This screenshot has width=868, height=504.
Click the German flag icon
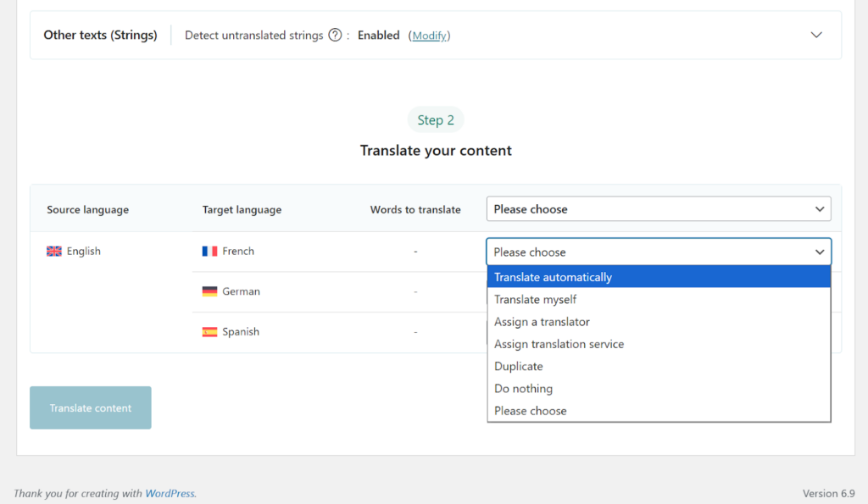(209, 291)
